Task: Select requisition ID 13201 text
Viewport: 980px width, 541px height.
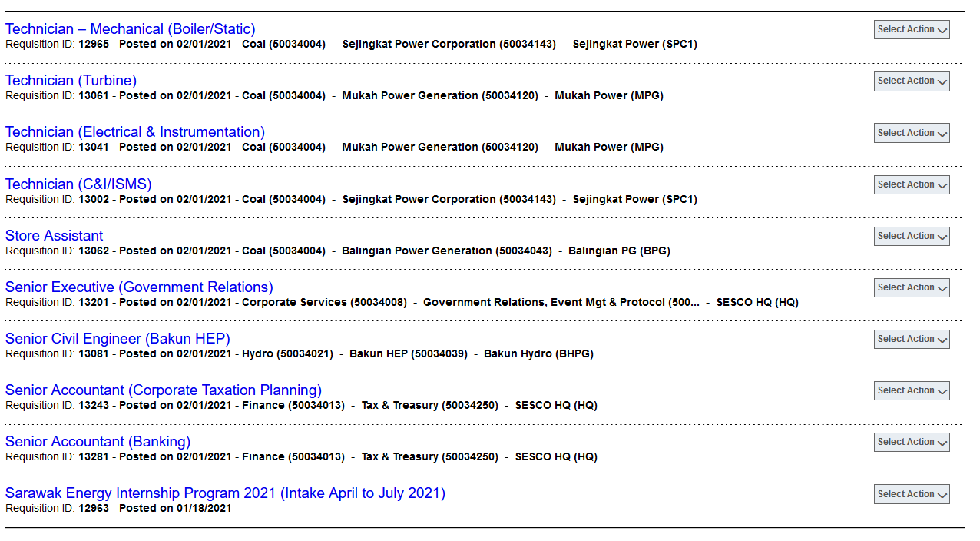Action: click(x=94, y=302)
